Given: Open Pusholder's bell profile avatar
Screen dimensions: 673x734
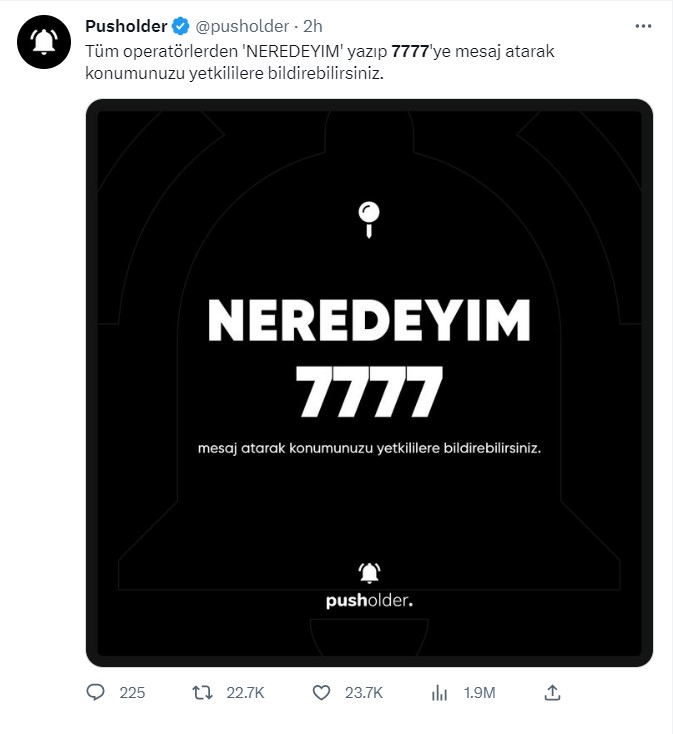Looking at the screenshot, I should 43,42.
